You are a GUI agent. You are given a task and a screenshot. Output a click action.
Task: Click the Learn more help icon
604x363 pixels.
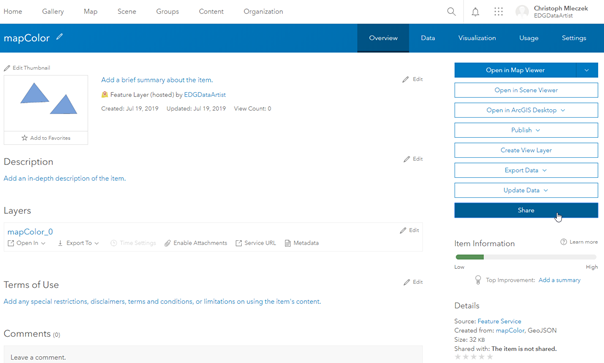pyautogui.click(x=563, y=242)
